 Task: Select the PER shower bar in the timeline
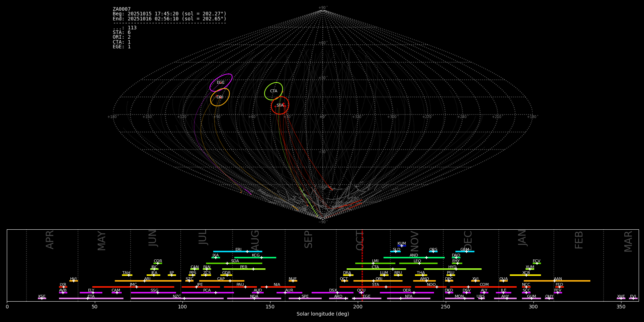point(244,269)
